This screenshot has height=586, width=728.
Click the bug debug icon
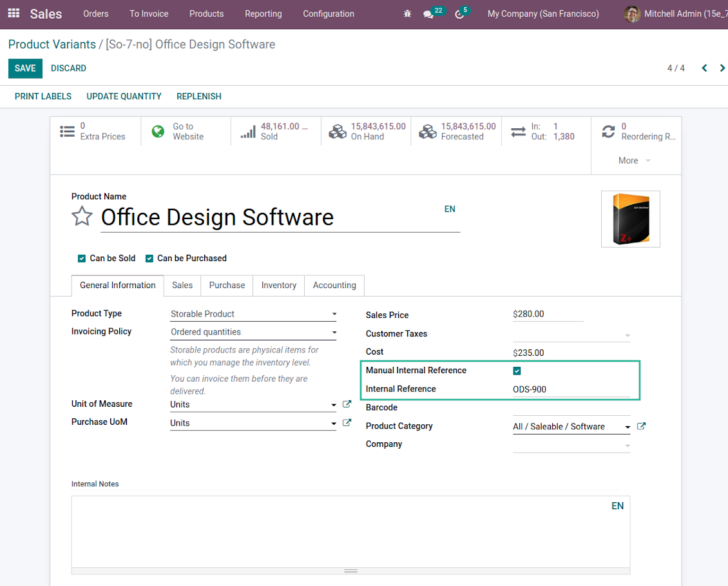(407, 14)
